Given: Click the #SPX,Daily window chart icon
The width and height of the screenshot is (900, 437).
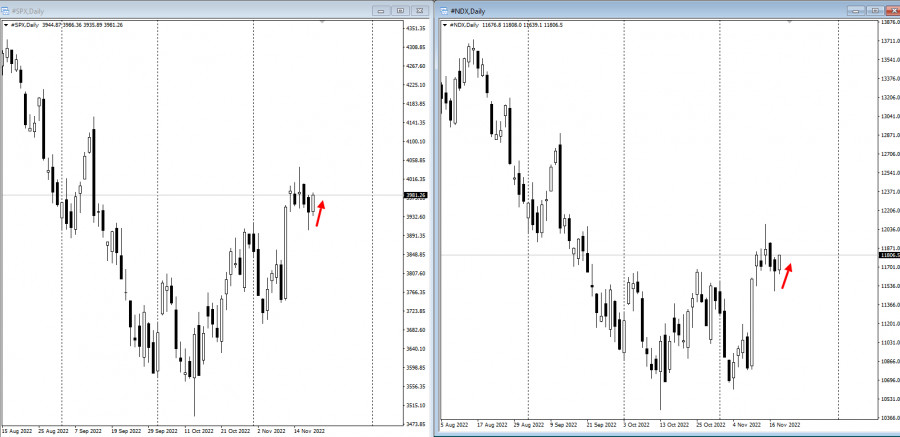Looking at the screenshot, I should 6,11.
